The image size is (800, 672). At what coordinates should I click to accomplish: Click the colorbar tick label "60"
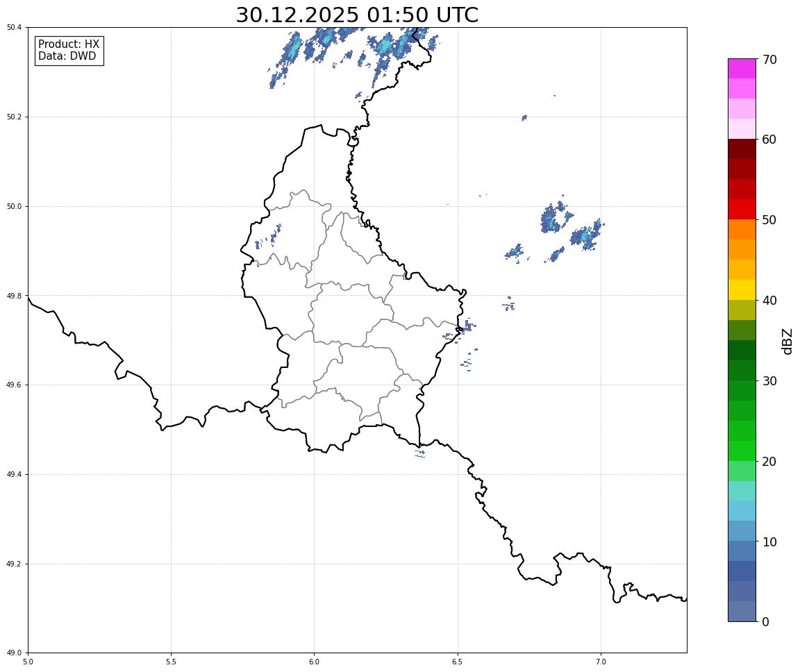[769, 140]
